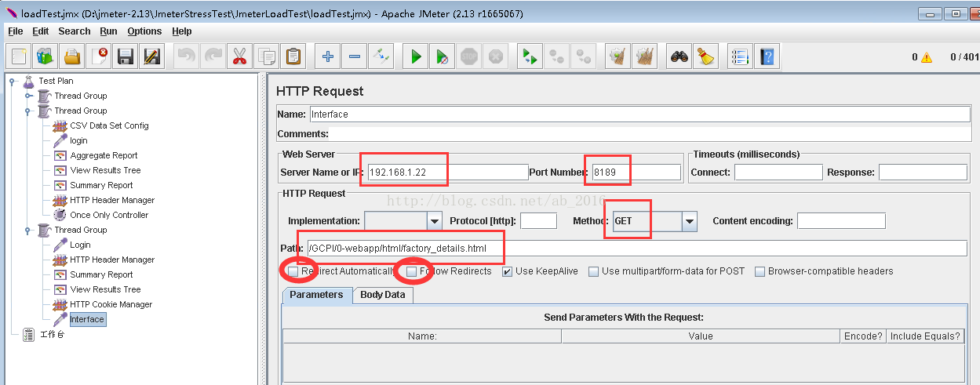Click the Path field with factory_details.html
The width and height of the screenshot is (980, 385).
tap(637, 248)
